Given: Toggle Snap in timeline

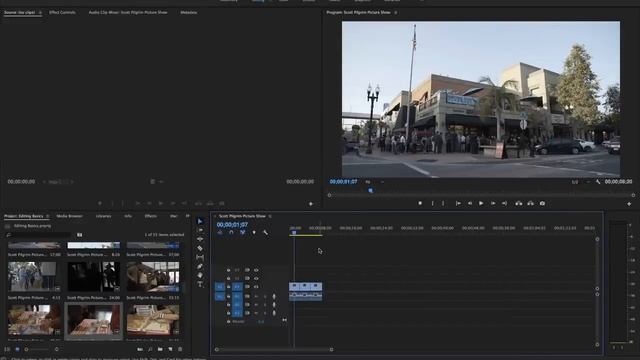Looking at the screenshot, I should 231,233.
